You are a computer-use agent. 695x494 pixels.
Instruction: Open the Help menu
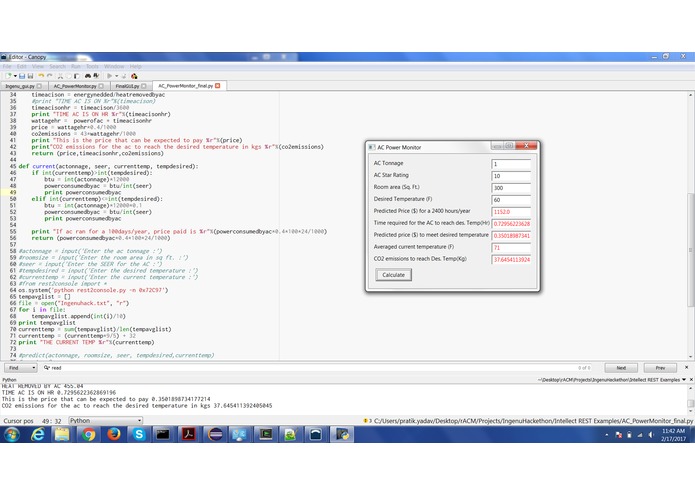point(136,66)
